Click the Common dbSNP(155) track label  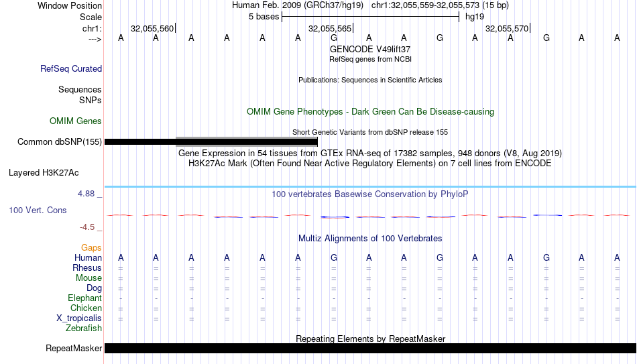pyautogui.click(x=60, y=142)
